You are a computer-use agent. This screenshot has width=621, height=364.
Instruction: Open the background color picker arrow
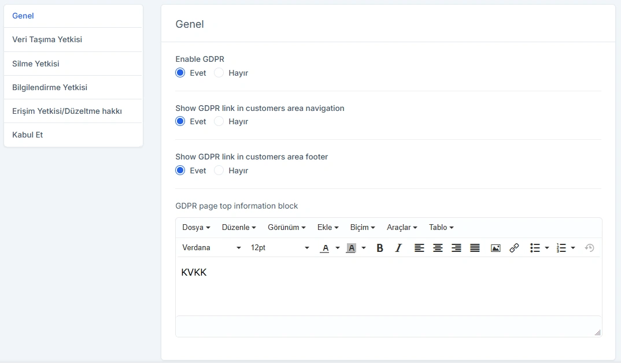pos(364,248)
